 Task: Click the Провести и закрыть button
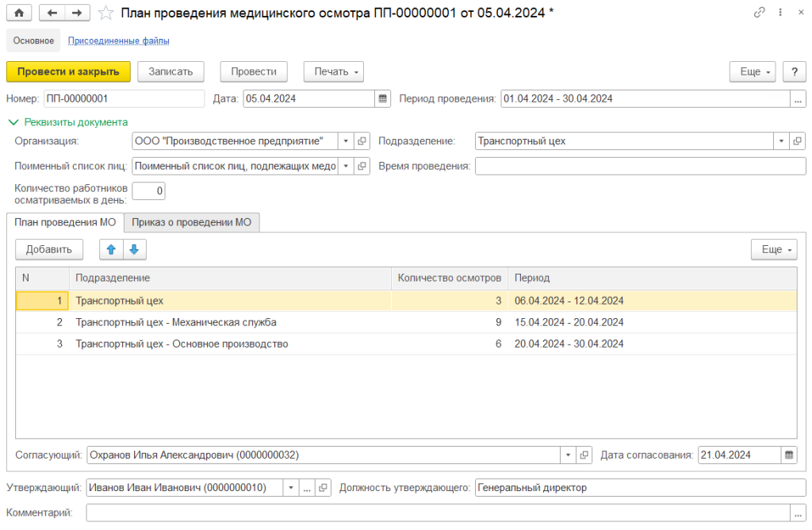click(x=68, y=71)
